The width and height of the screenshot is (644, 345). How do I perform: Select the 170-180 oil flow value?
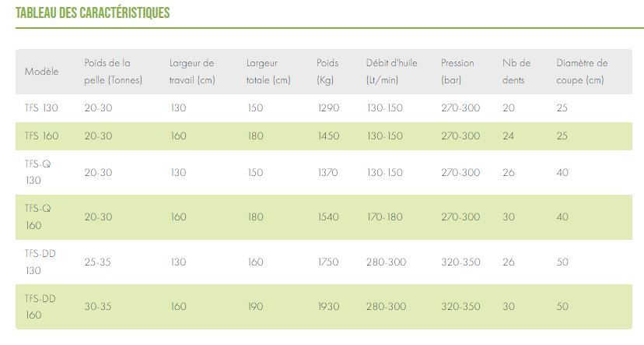click(x=385, y=217)
